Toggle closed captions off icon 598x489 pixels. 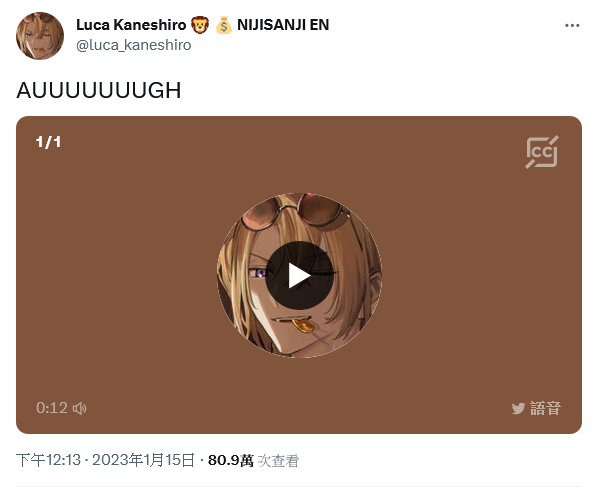pos(542,152)
